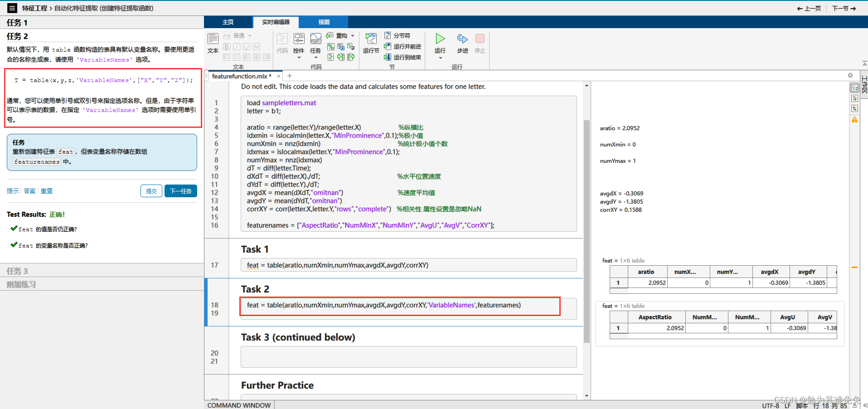Image resolution: width=868 pixels, height=409 pixels.
Task: Switch to hide code view
Action: (854, 108)
